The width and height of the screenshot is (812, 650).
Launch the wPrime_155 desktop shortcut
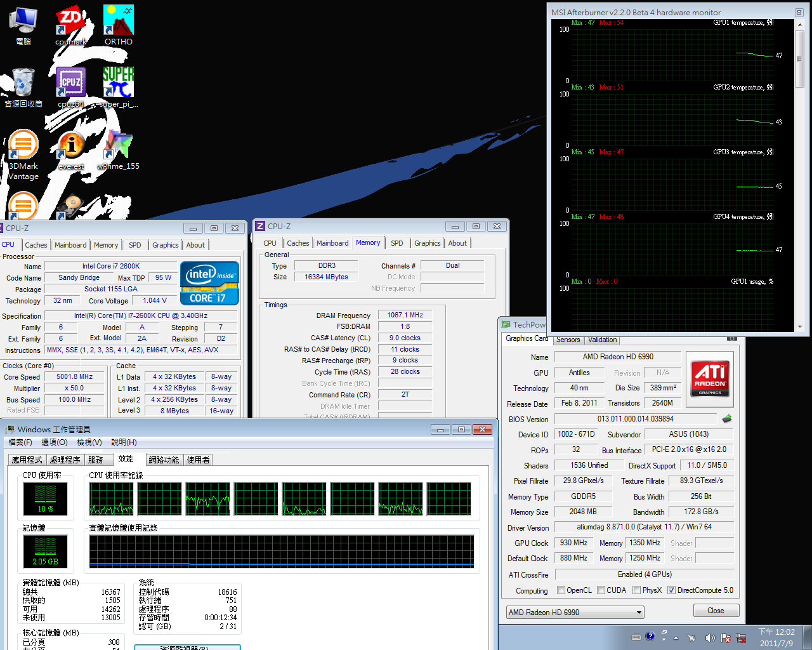119,150
